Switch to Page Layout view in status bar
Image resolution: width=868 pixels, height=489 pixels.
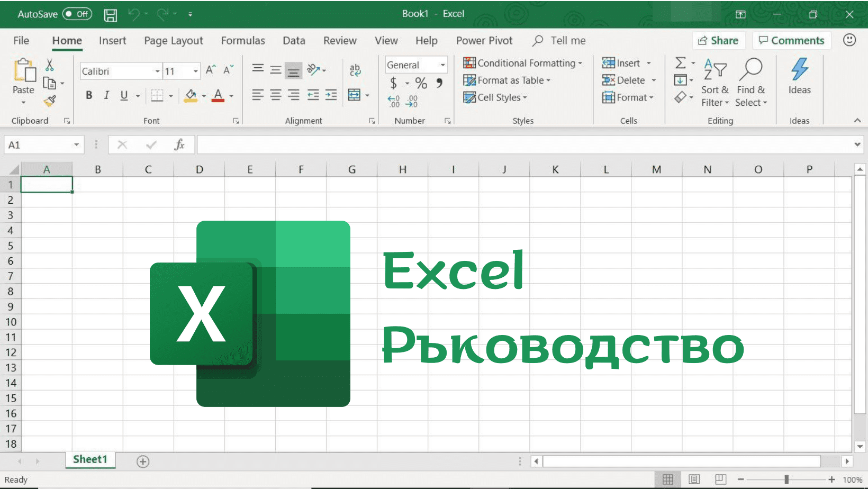click(x=694, y=479)
